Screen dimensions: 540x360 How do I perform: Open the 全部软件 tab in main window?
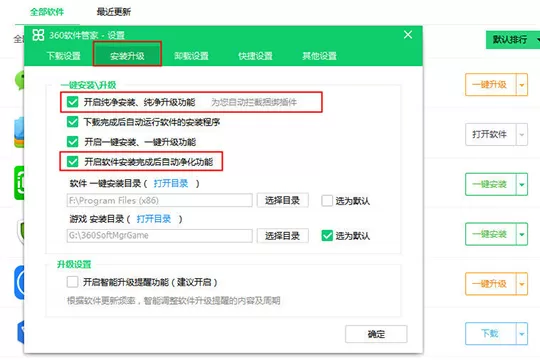pyautogui.click(x=47, y=12)
